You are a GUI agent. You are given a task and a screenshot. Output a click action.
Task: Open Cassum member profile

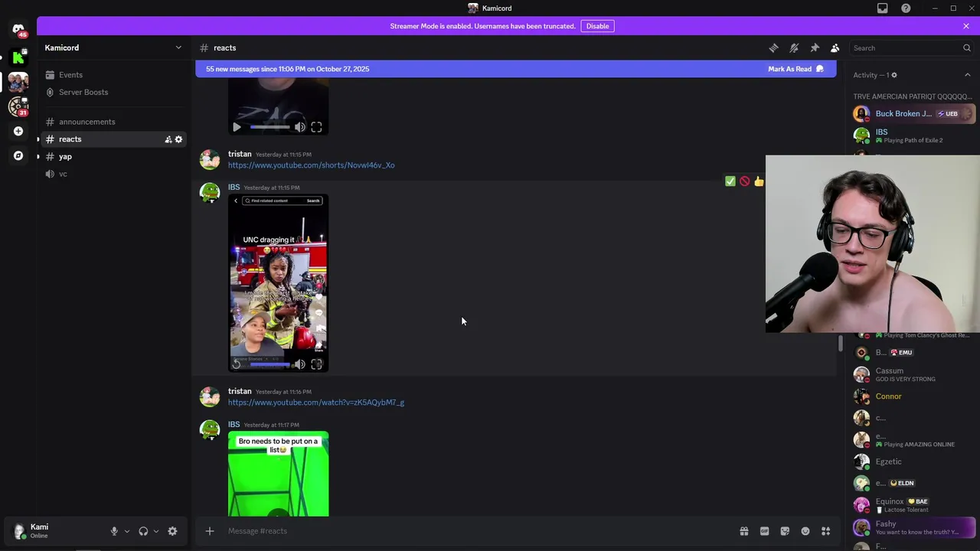(913, 374)
